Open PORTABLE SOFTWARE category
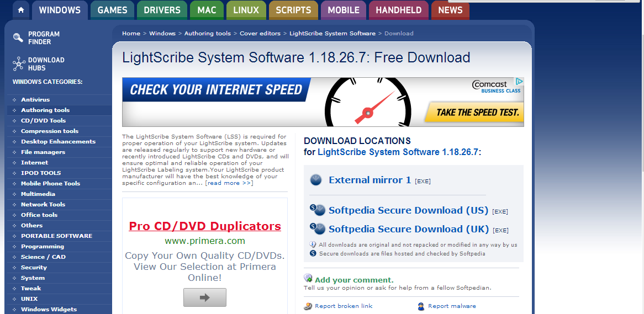The width and height of the screenshot is (644, 314). click(x=57, y=236)
